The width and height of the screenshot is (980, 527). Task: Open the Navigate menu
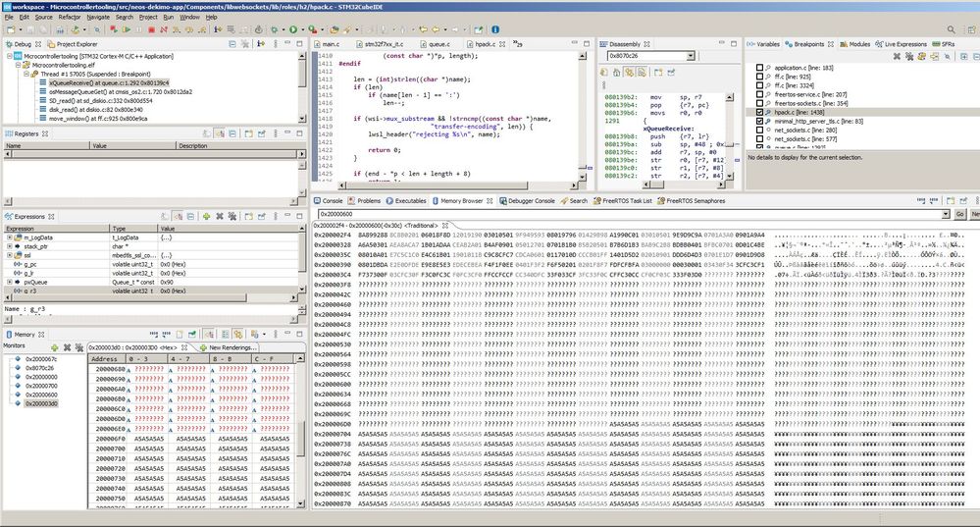(x=98, y=17)
